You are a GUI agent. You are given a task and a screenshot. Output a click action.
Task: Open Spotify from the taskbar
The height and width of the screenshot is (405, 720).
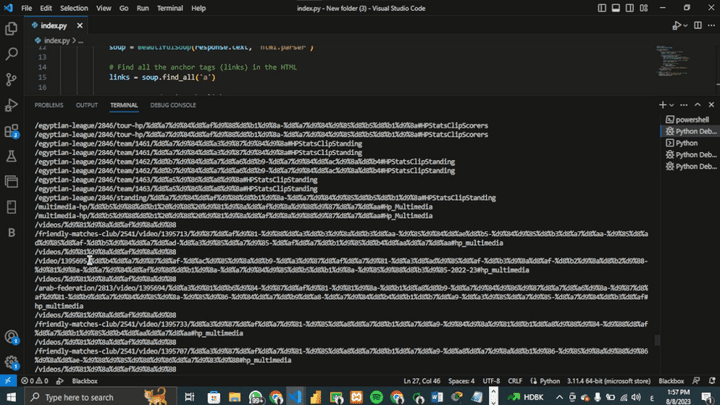pos(377,397)
